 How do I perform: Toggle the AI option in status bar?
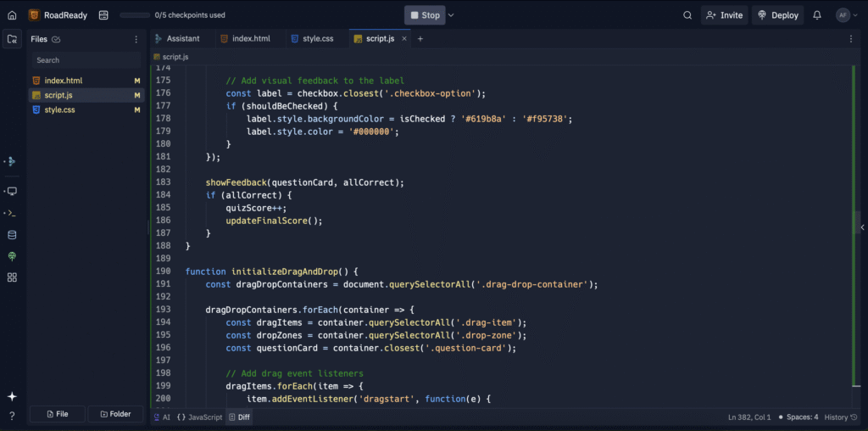click(162, 417)
